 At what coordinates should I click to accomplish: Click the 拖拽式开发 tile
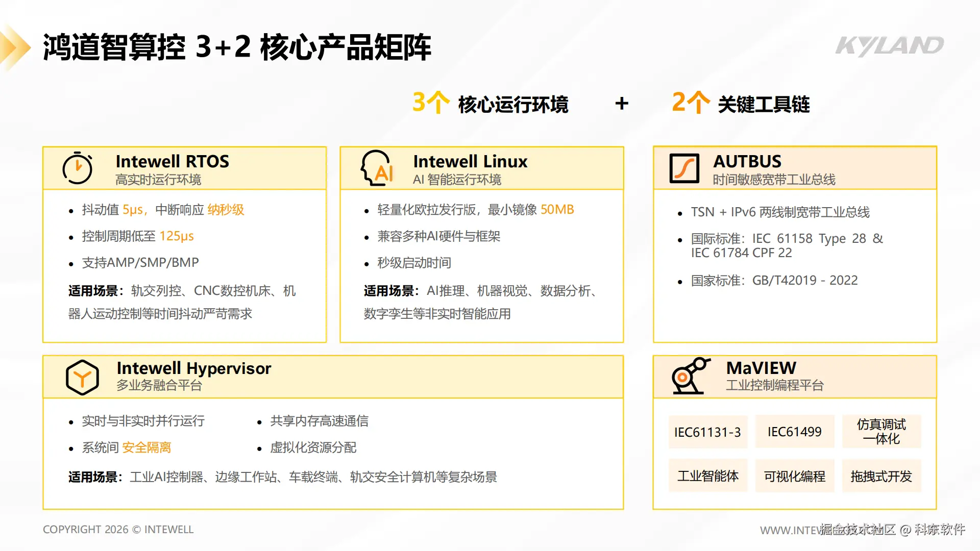(x=881, y=476)
